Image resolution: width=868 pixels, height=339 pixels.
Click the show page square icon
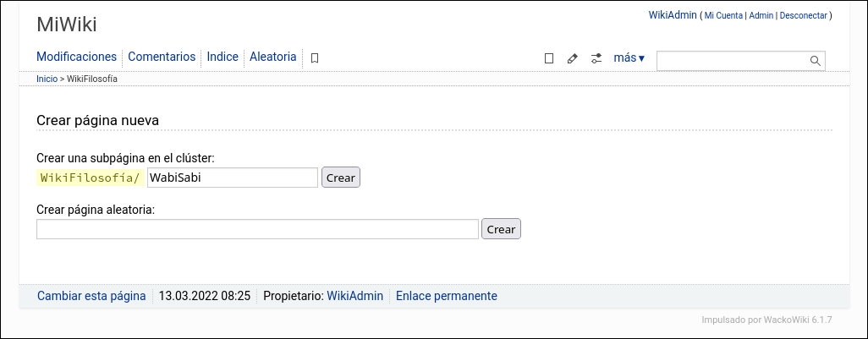point(549,58)
